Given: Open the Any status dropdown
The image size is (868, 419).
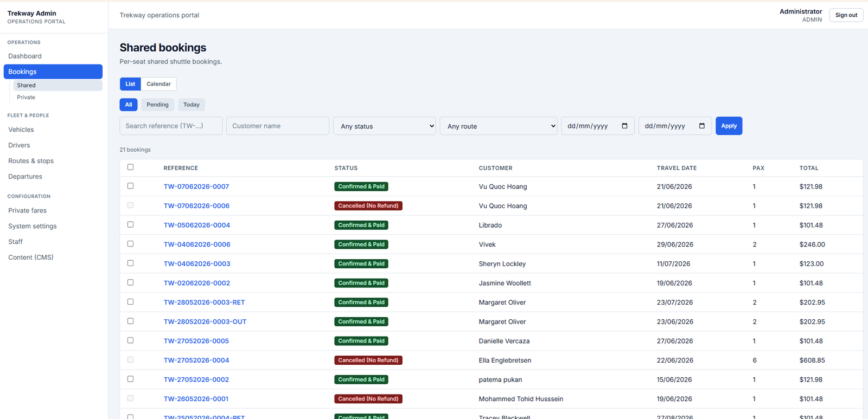Looking at the screenshot, I should pyautogui.click(x=385, y=126).
